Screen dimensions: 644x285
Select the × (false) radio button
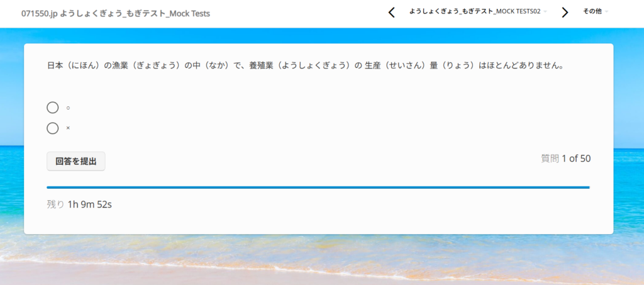pos(53,128)
